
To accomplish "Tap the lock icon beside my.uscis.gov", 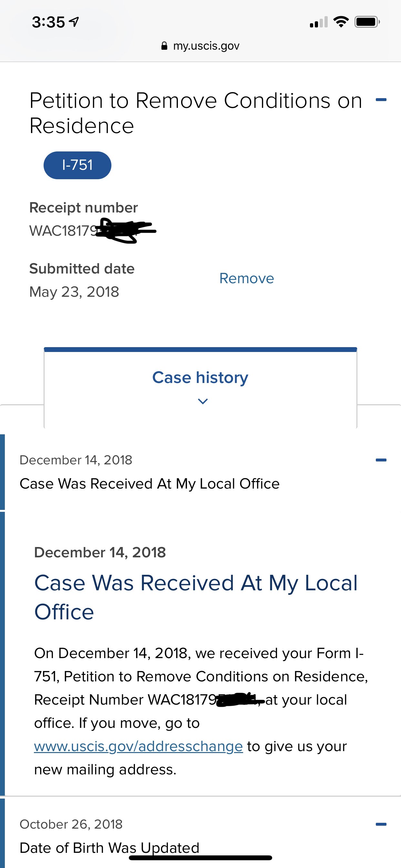I will tap(164, 46).
